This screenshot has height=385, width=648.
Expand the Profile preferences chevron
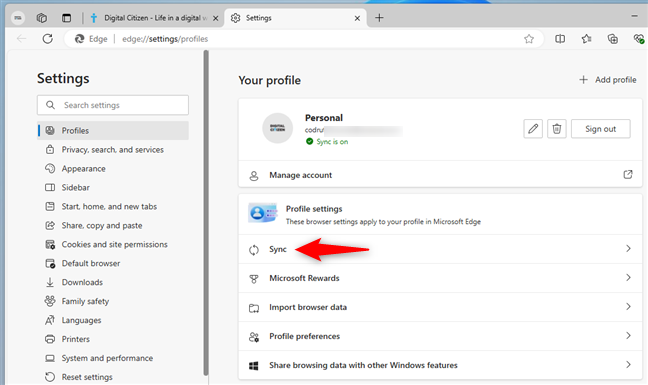pyautogui.click(x=628, y=335)
